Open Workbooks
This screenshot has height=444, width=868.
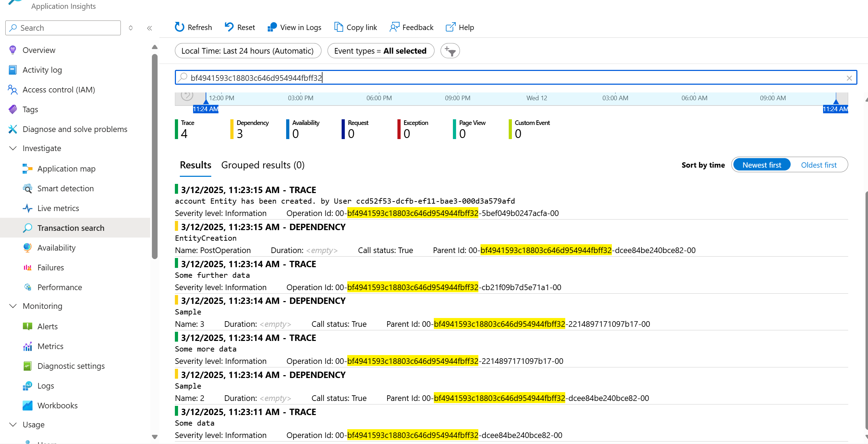click(x=57, y=406)
